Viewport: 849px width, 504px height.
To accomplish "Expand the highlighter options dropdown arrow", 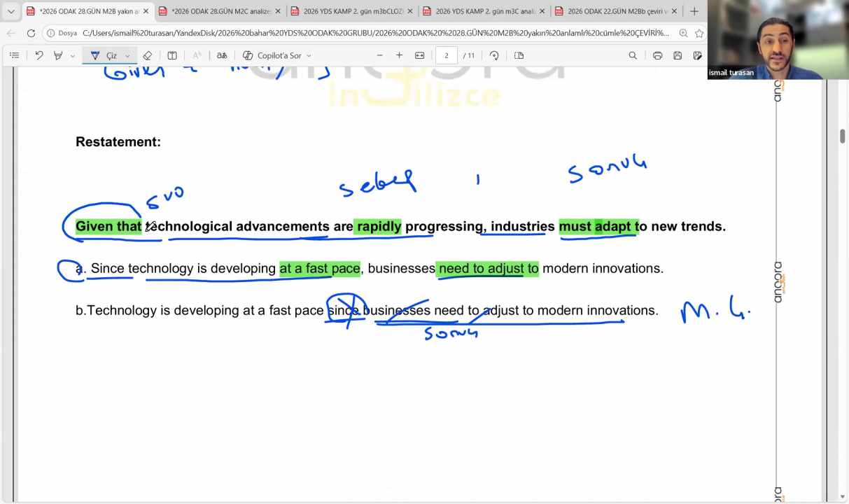I will click(73, 56).
